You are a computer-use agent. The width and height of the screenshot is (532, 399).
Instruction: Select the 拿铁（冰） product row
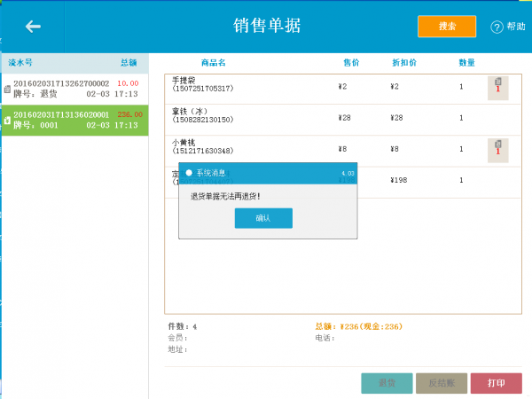pos(342,120)
